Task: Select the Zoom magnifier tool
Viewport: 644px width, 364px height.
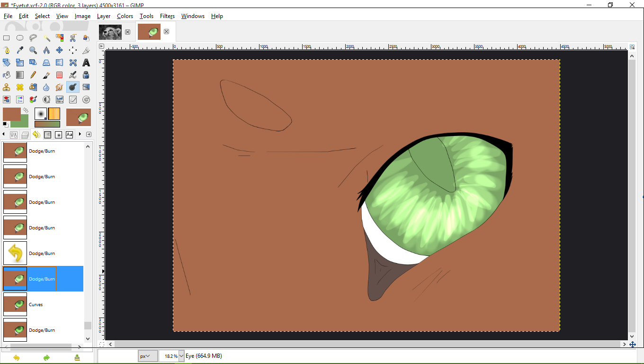Action: point(33,50)
